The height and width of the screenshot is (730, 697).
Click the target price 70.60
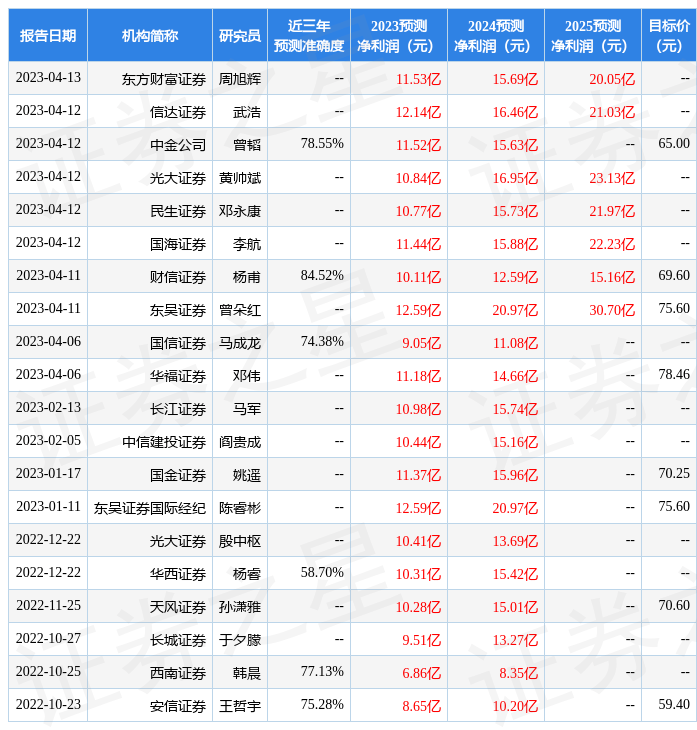[x=674, y=606]
